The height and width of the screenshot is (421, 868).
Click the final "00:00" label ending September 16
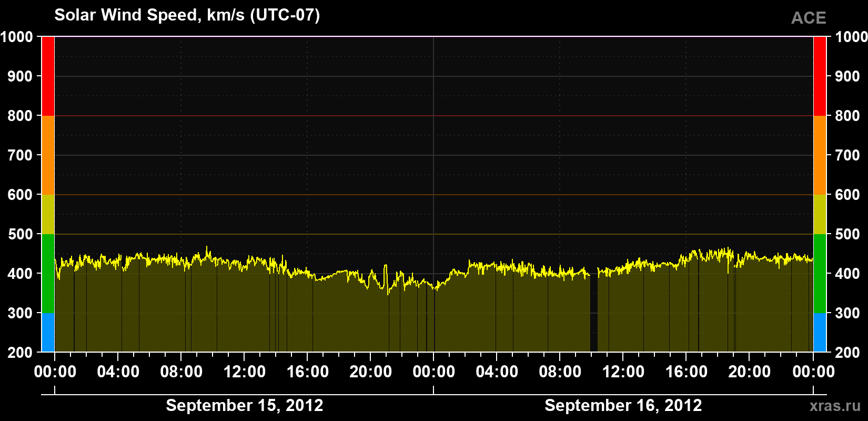[813, 372]
